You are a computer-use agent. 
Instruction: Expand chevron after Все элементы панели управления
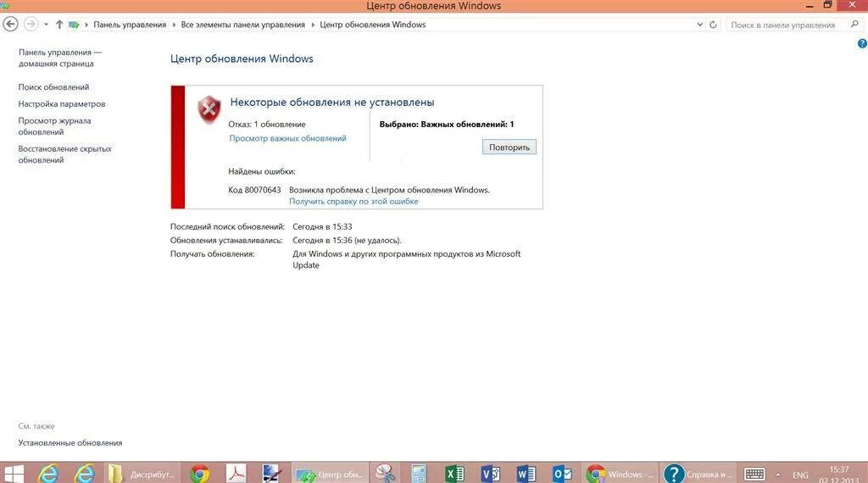click(x=313, y=25)
